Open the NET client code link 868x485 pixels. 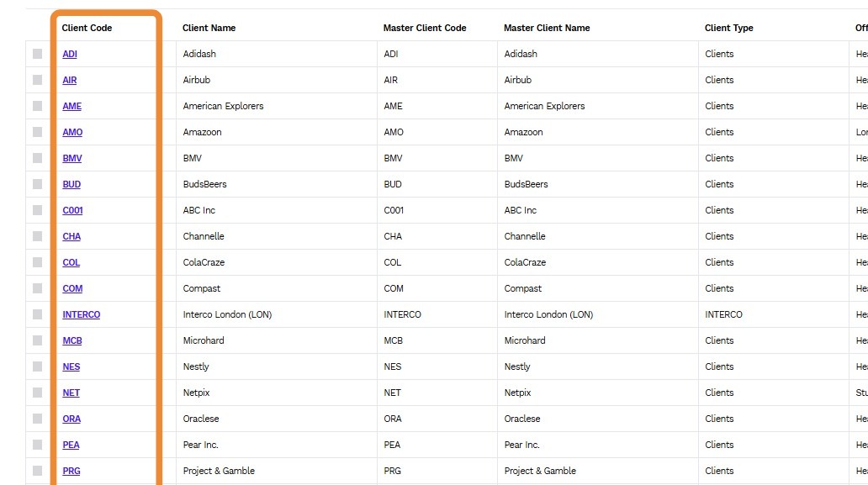(71, 393)
